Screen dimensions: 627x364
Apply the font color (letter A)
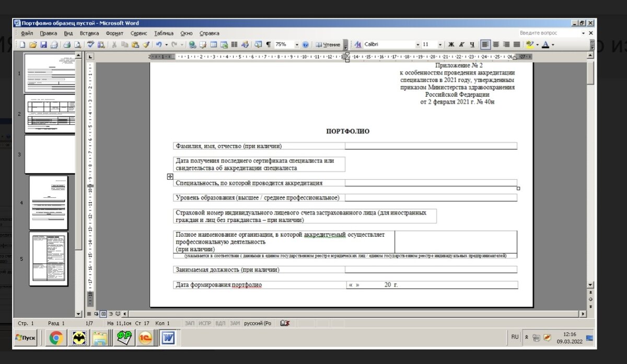click(545, 45)
